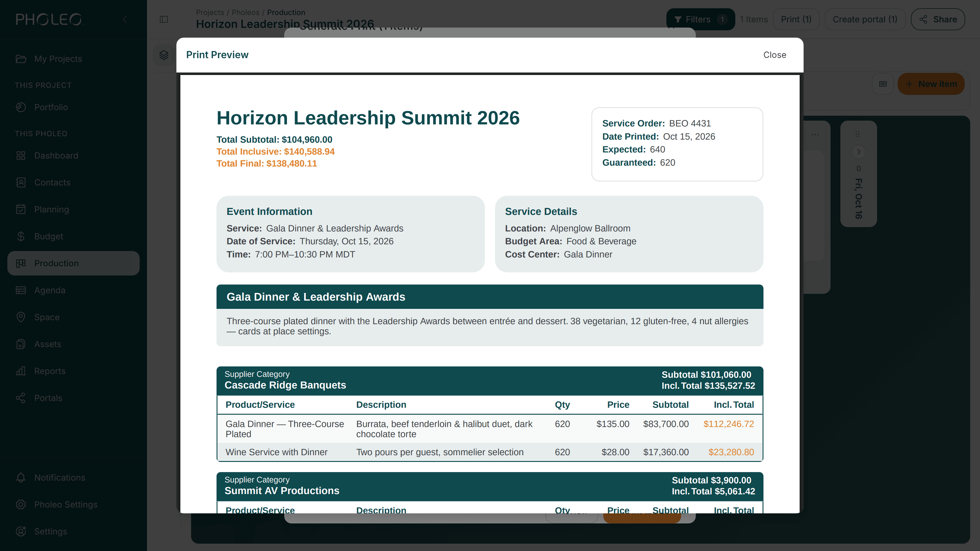Click the Summit AV Productions supplier header

490,486
